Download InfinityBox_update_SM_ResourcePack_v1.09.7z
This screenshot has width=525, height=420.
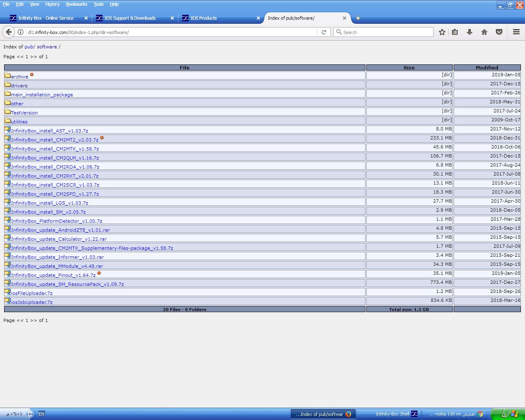[67, 284]
